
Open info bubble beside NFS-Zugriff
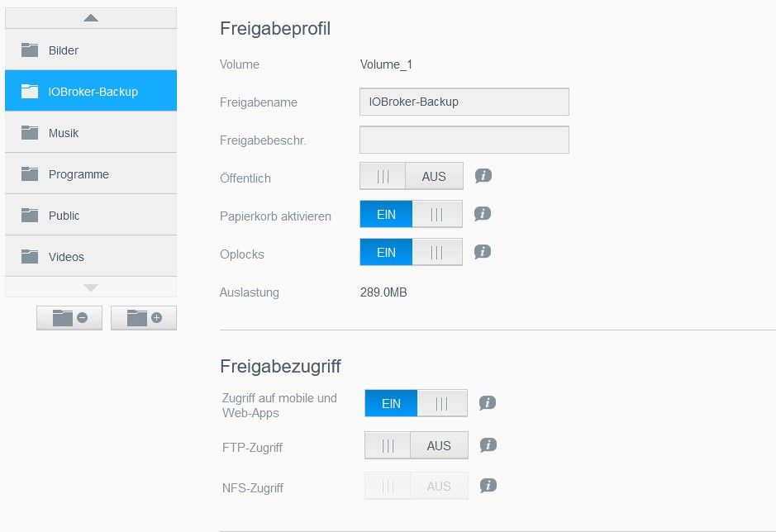point(488,486)
